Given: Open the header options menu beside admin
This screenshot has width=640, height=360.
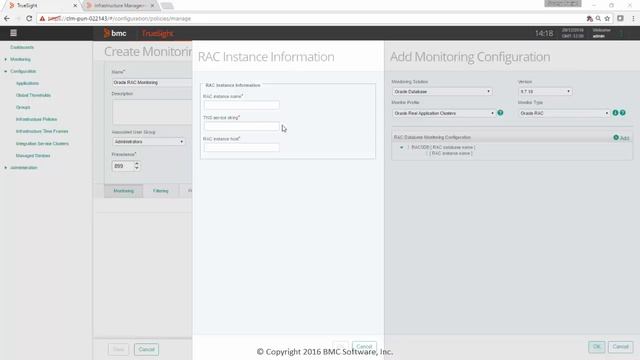Looking at the screenshot, I should click(x=622, y=33).
